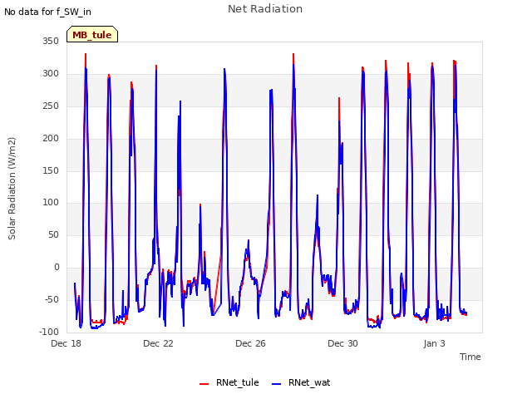Select the MB_tule annotation label
The image size is (532, 399).
coord(92,34)
